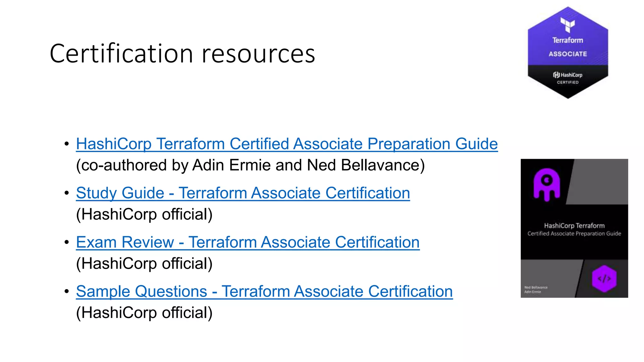This screenshot has height=362, width=644.
Task: Open the Sample Questions - Terraform Associate Certification link
Action: [x=264, y=291]
